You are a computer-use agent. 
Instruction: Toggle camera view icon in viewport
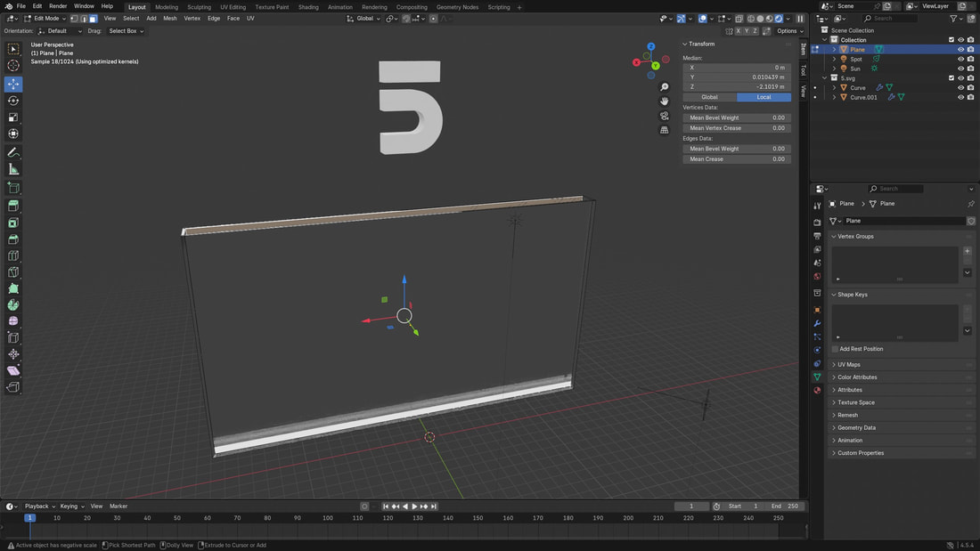point(664,116)
